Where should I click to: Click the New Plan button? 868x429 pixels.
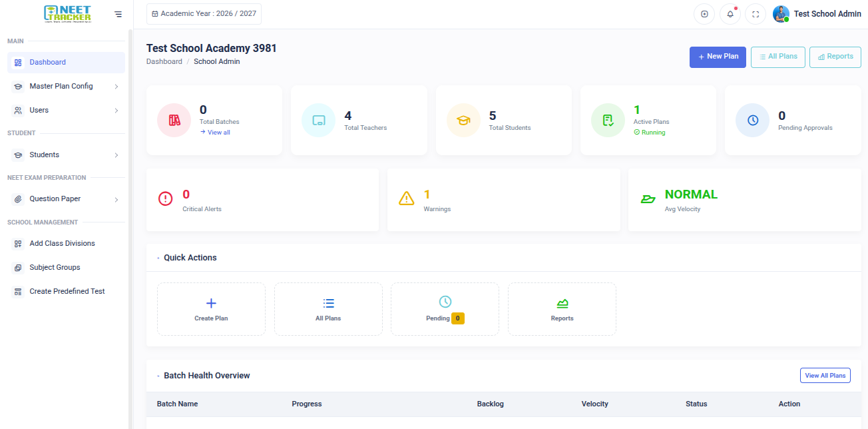point(718,57)
